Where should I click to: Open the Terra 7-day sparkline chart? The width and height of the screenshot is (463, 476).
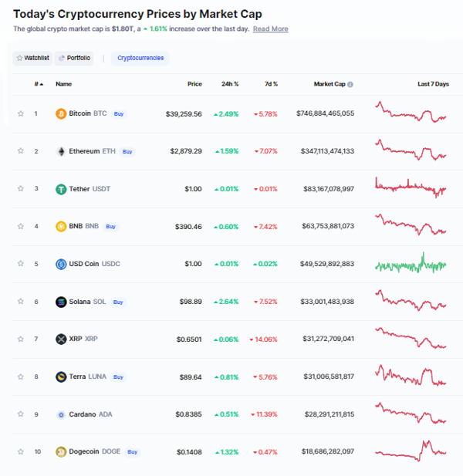pos(411,375)
